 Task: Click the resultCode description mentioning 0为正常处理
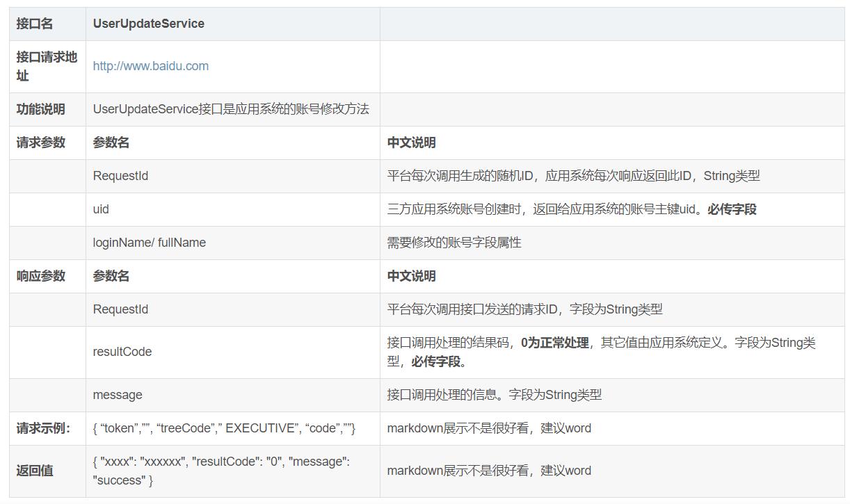tap(600, 352)
